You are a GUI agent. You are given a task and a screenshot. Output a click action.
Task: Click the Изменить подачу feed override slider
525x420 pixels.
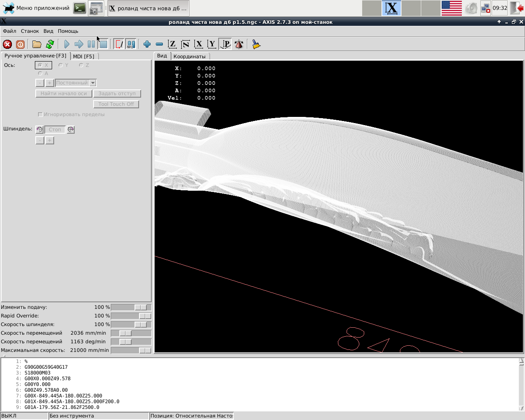pos(140,307)
